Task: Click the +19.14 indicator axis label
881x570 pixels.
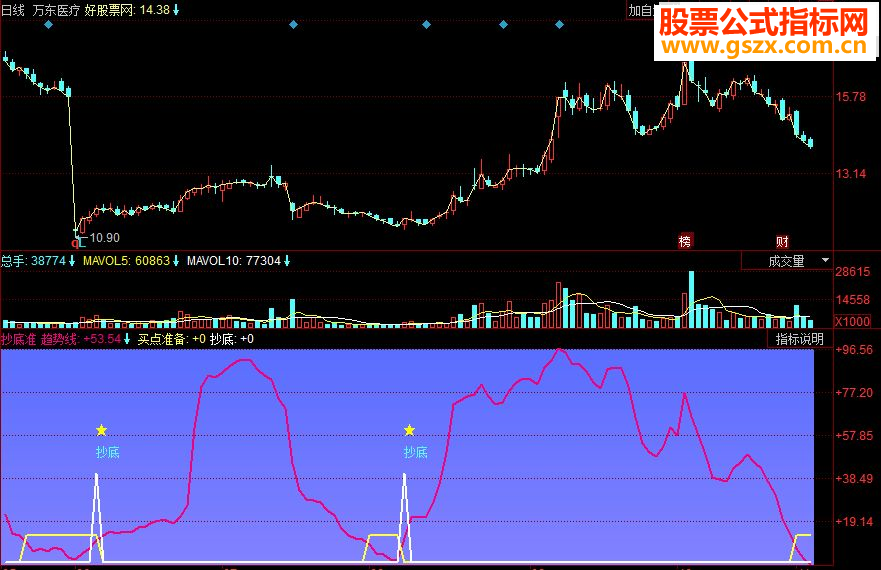Action: point(854,522)
